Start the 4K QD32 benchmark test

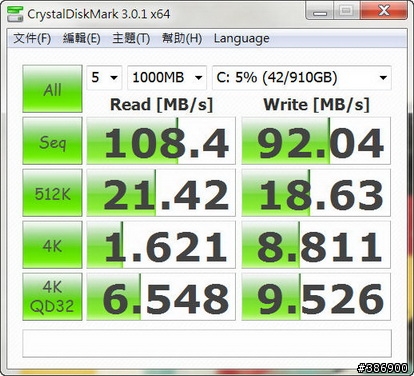[52, 297]
